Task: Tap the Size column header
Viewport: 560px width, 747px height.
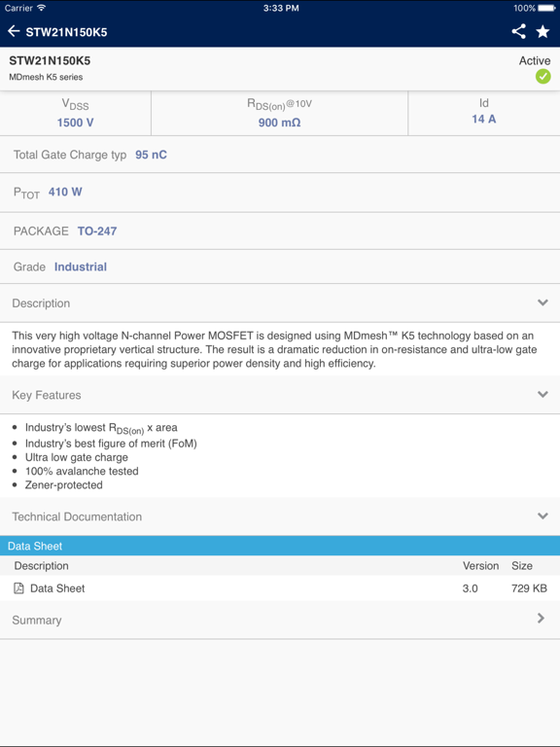Action: pos(522,565)
